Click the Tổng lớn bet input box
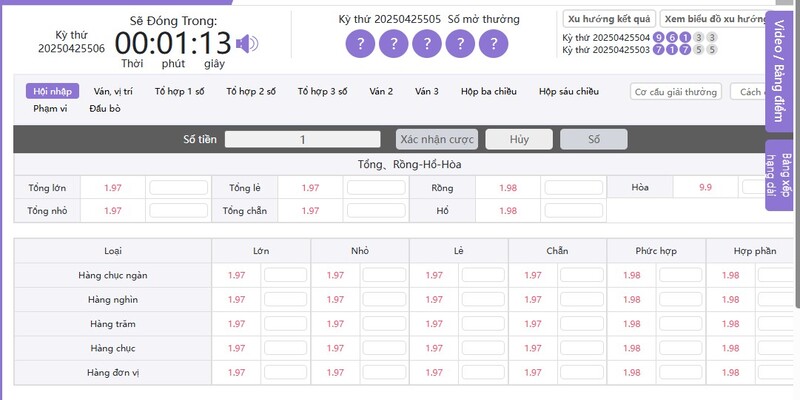Image resolution: width=800 pixels, height=400 pixels. click(178, 187)
